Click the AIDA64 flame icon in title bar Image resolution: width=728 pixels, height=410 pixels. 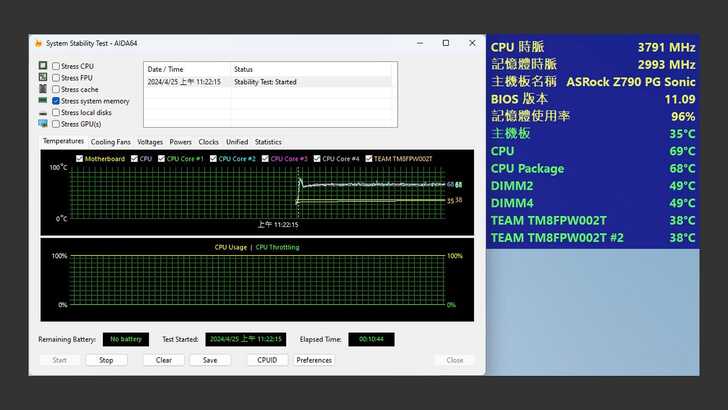coord(38,43)
